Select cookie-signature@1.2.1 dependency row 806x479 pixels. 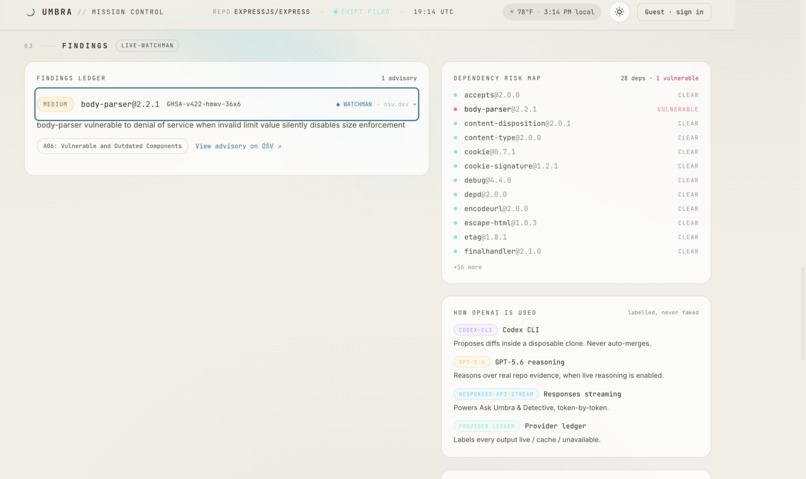(576, 167)
